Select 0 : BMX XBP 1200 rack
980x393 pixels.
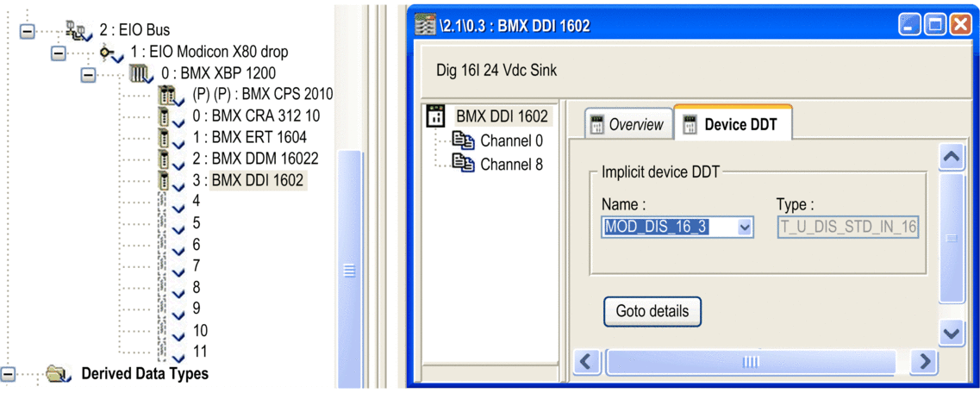click(x=218, y=73)
